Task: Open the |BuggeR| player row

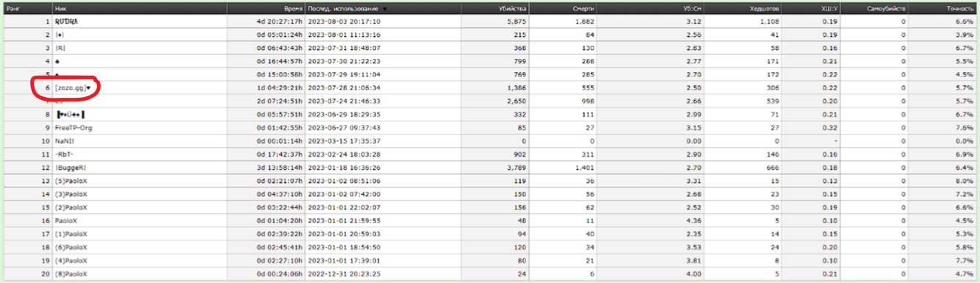Action: tap(489, 168)
